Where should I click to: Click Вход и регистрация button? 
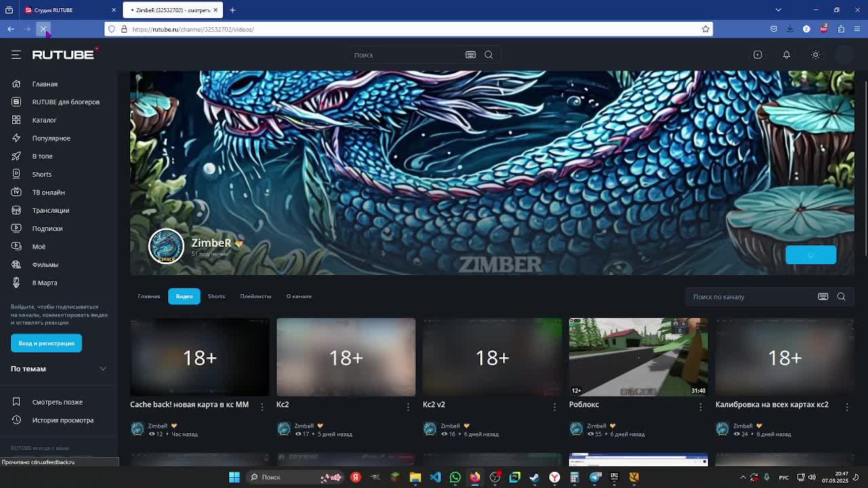click(x=46, y=343)
